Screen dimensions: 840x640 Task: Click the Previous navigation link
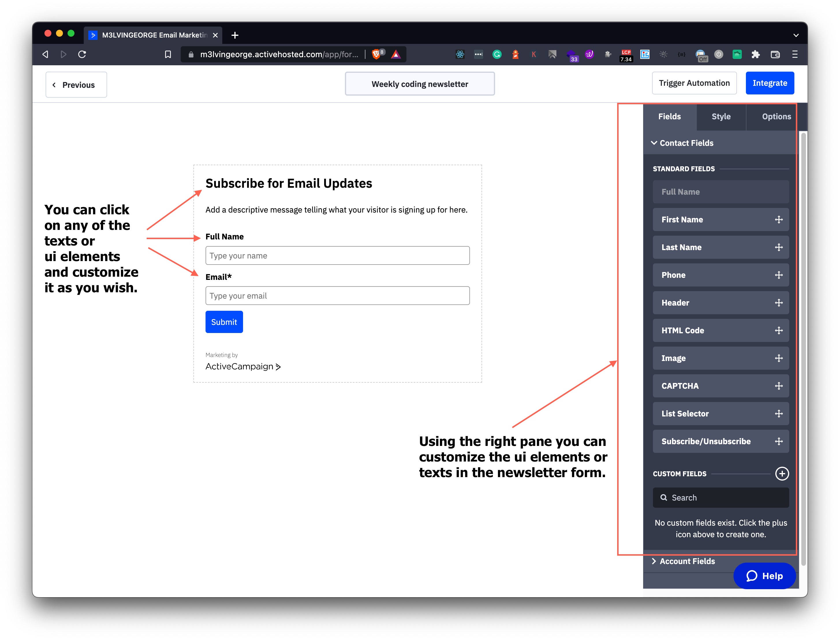coord(76,84)
